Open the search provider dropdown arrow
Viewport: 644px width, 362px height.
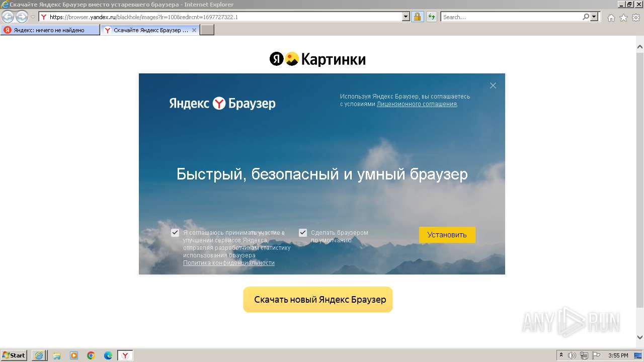pyautogui.click(x=595, y=17)
